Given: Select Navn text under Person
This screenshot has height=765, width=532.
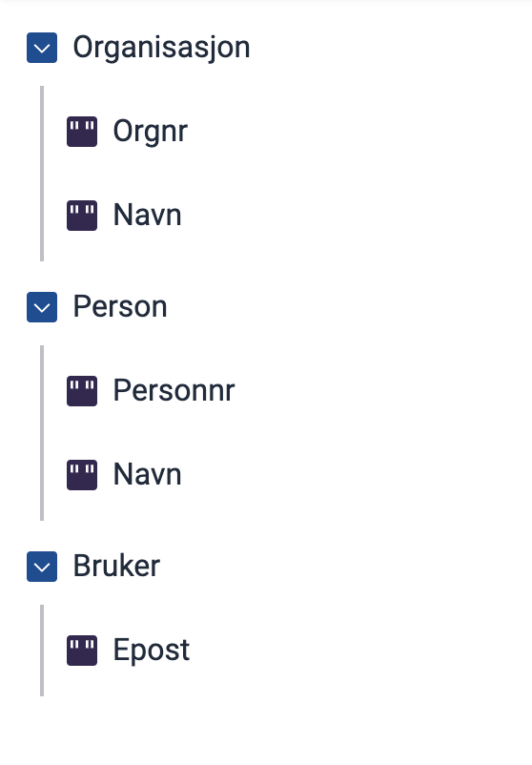Looking at the screenshot, I should click(x=147, y=475).
